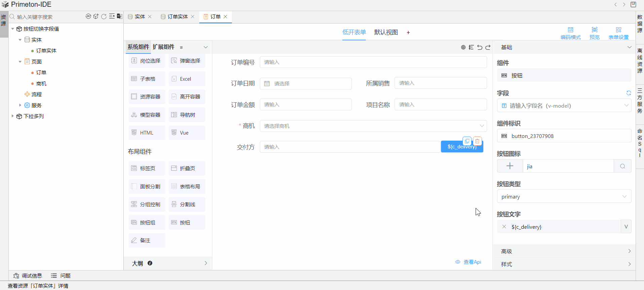
Task: Search button icons with the magnifier
Action: 622,166
